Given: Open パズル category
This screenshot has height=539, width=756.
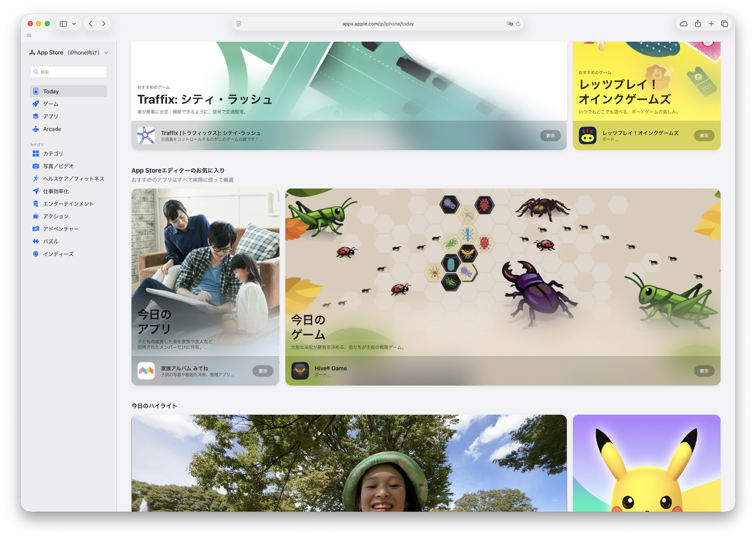Looking at the screenshot, I should coord(69,241).
